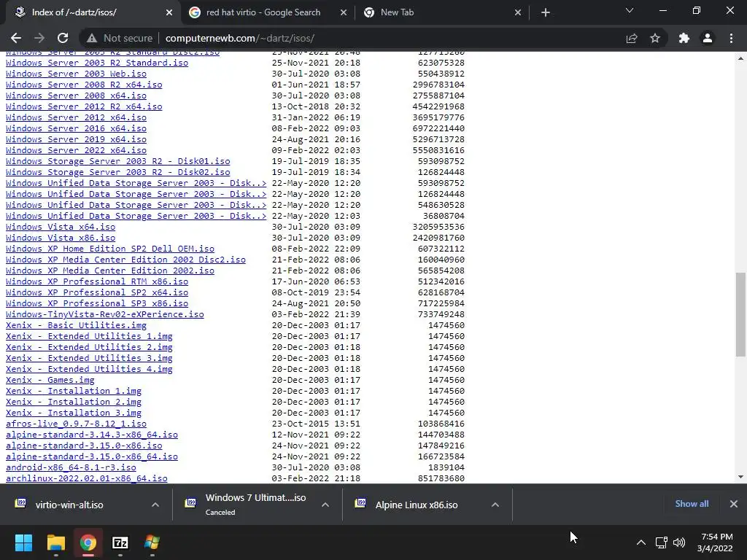Click the Chrome taskbar icon
The width and height of the screenshot is (747, 560).
click(x=88, y=542)
